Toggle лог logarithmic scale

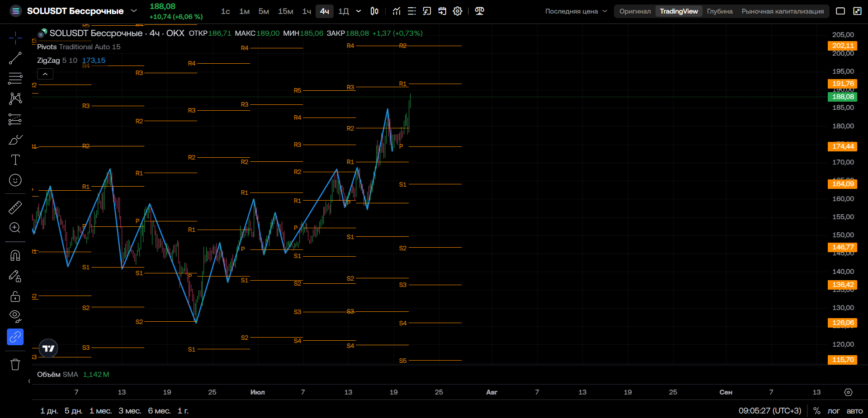pyautogui.click(x=833, y=411)
